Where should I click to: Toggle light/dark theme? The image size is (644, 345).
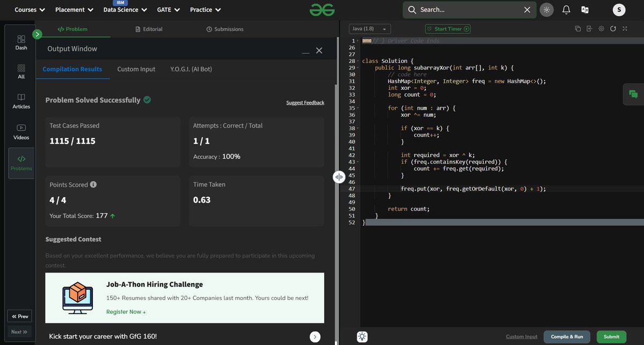pyautogui.click(x=547, y=10)
